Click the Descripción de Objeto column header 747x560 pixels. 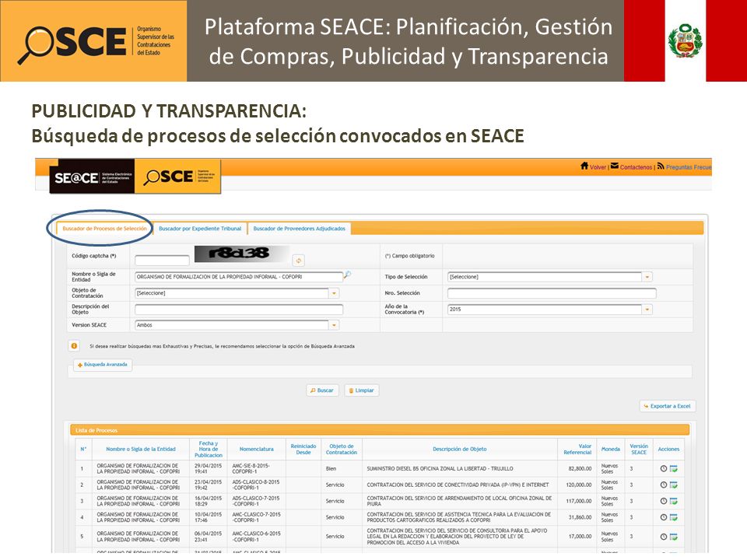[x=460, y=449]
